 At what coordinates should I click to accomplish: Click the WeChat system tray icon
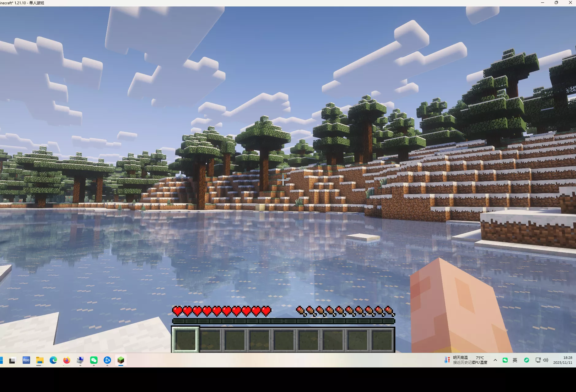[505, 360]
